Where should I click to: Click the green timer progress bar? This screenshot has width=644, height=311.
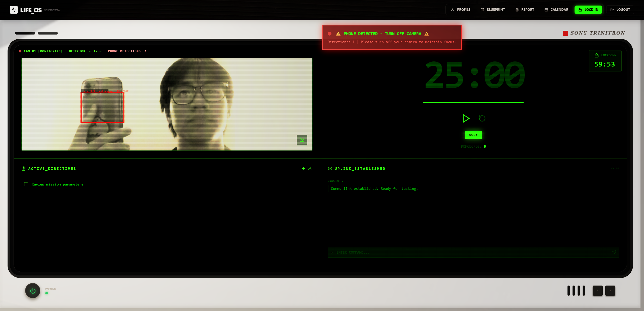(473, 103)
